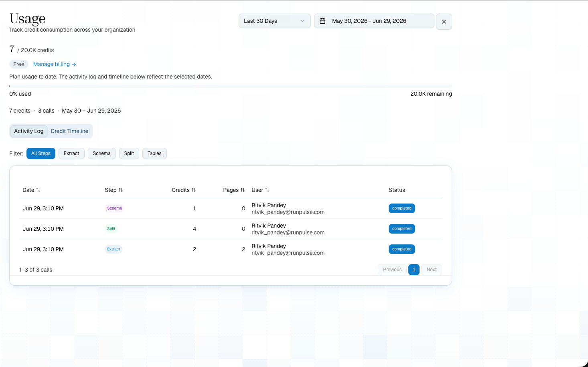Click the Status column header

click(397, 190)
